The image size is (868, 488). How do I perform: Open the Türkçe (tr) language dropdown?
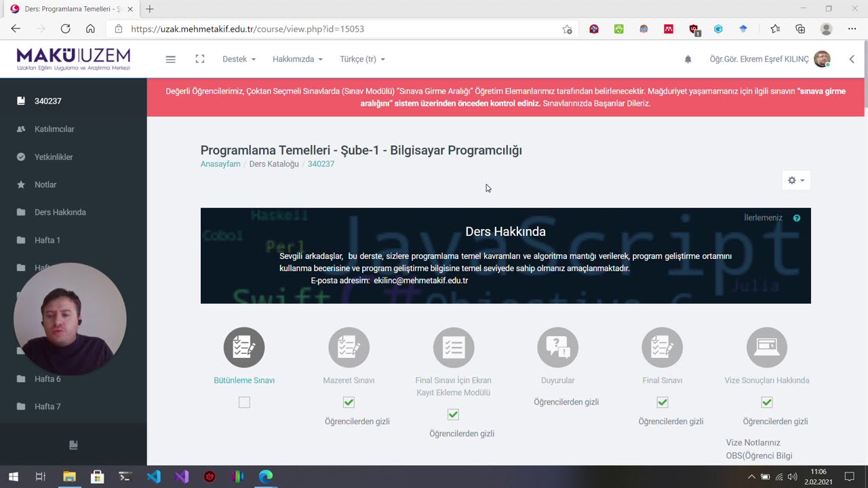point(362,59)
